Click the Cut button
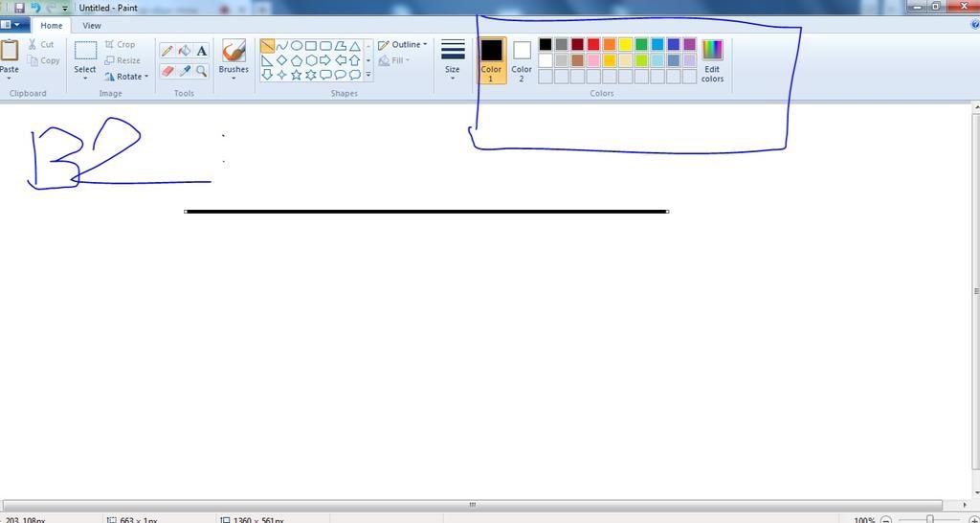The image size is (980, 523). [42, 44]
